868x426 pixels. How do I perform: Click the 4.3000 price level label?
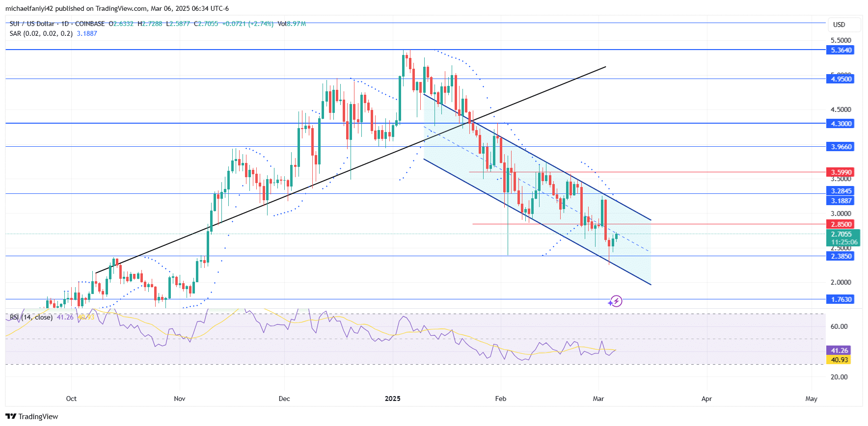tap(841, 124)
